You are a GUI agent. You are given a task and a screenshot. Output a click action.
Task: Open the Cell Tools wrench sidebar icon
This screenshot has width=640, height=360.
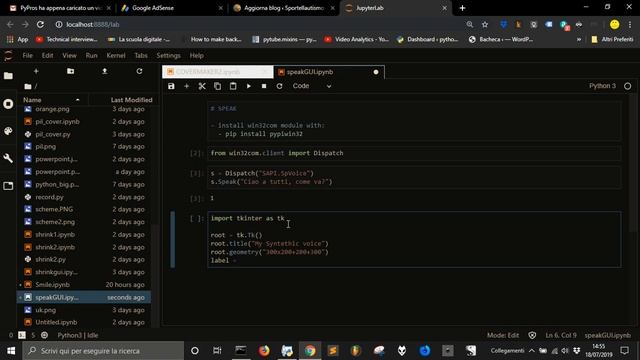click(8, 158)
